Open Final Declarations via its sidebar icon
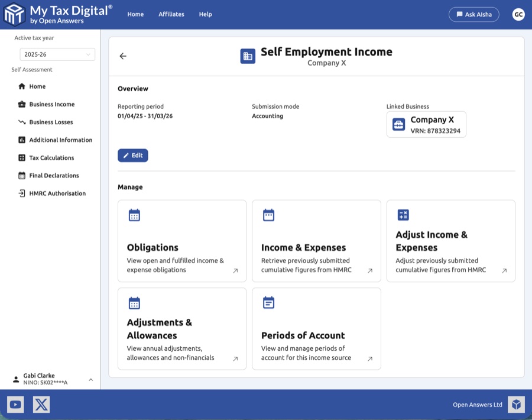The image size is (532, 420). point(22,175)
